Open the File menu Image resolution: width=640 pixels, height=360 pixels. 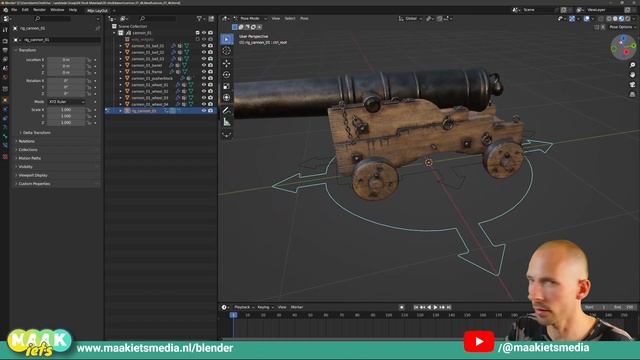tap(14, 10)
